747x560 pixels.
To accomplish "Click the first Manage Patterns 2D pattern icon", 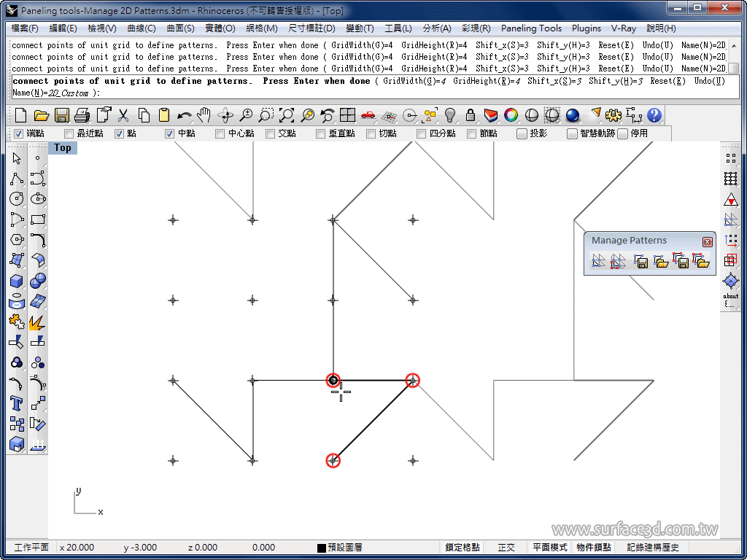I will click(598, 261).
